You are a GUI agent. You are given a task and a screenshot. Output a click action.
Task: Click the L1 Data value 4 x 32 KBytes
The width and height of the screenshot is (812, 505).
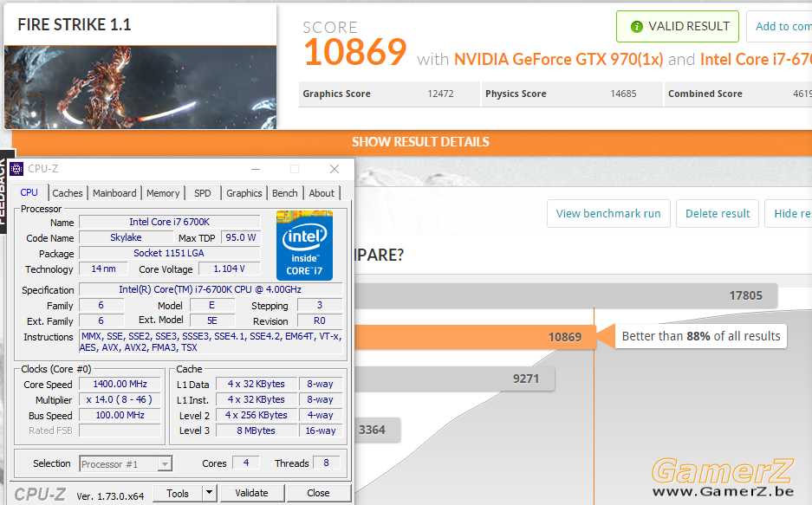pyautogui.click(x=257, y=384)
